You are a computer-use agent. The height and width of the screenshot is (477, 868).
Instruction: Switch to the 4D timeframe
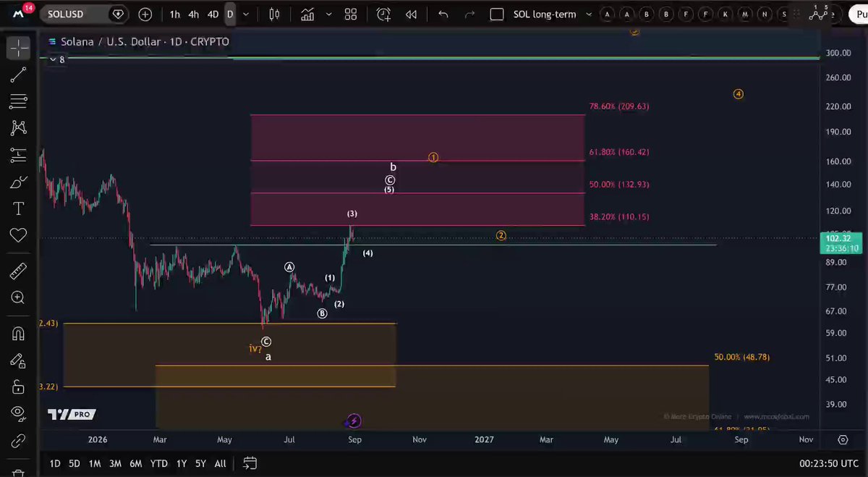(x=213, y=14)
